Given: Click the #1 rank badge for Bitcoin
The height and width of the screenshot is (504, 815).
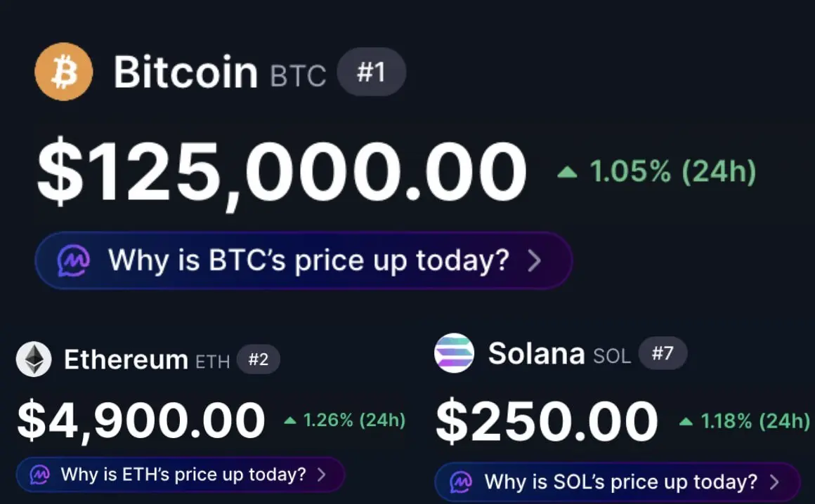Looking at the screenshot, I should click(371, 72).
